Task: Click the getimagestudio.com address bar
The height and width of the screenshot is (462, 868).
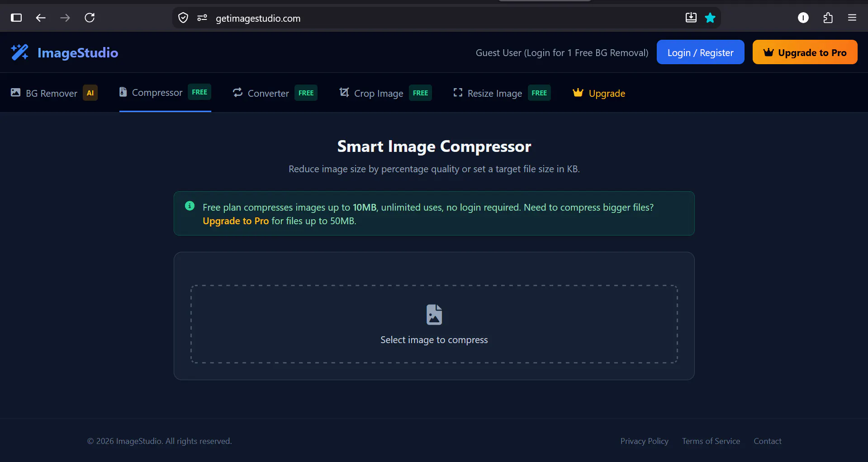Action: [446, 18]
